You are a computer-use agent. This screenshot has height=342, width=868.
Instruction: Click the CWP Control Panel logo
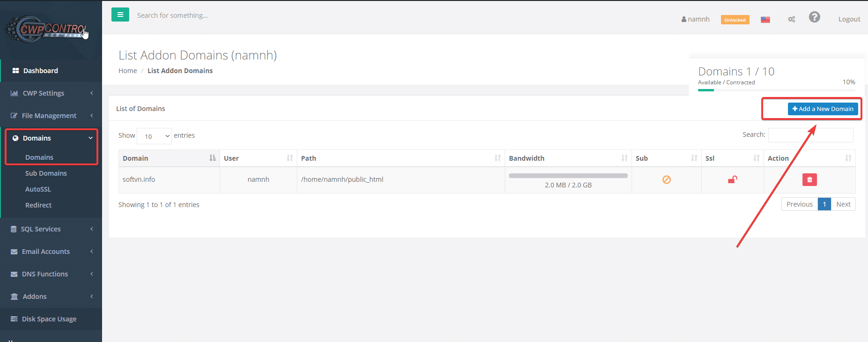coord(47,30)
